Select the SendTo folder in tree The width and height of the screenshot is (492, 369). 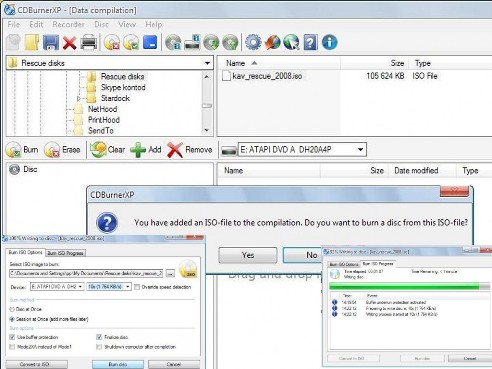click(x=101, y=131)
